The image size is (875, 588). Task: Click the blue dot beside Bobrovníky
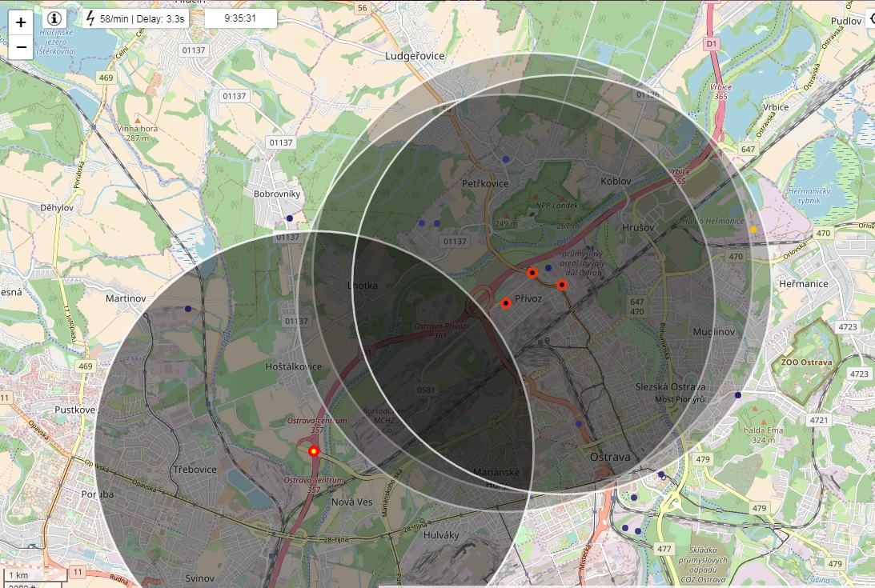289,218
